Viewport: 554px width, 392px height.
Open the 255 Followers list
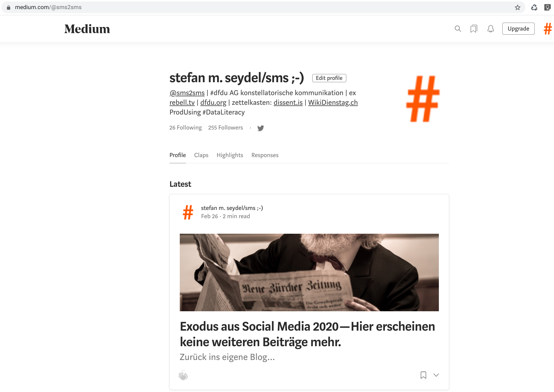[x=225, y=128]
